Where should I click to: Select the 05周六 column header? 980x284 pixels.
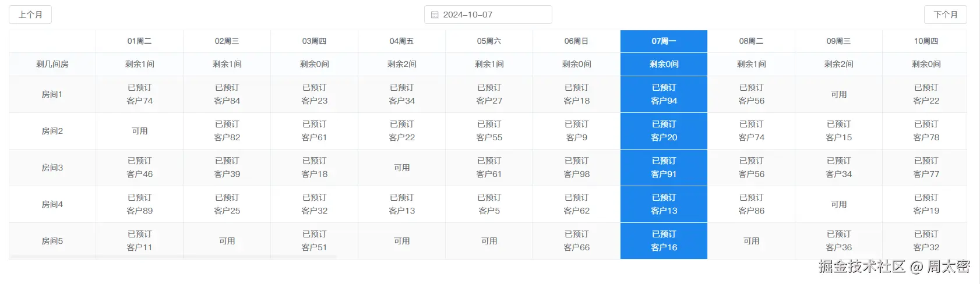[x=489, y=41]
